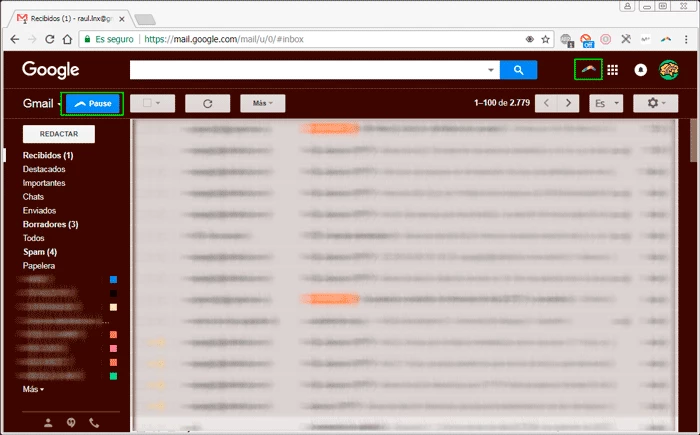Image resolution: width=700 pixels, height=435 pixels.
Task: Open the Es input tools dropdown
Action: click(x=606, y=103)
